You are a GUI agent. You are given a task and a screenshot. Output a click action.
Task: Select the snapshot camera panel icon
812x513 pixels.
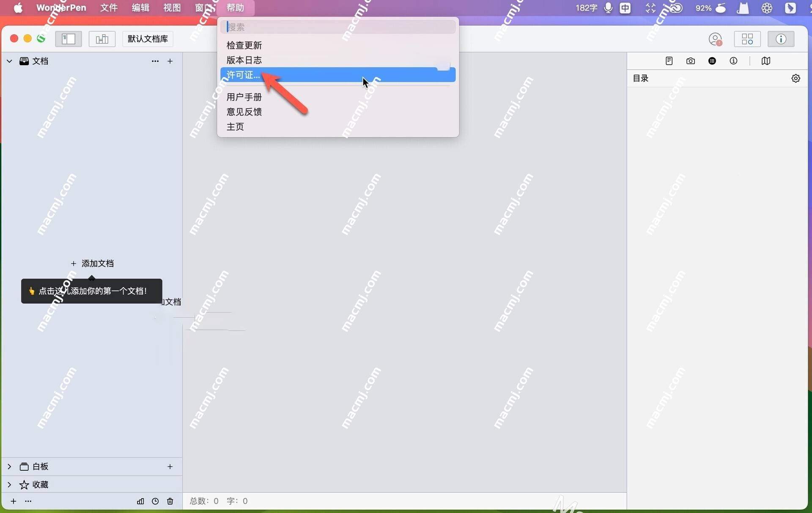(691, 61)
